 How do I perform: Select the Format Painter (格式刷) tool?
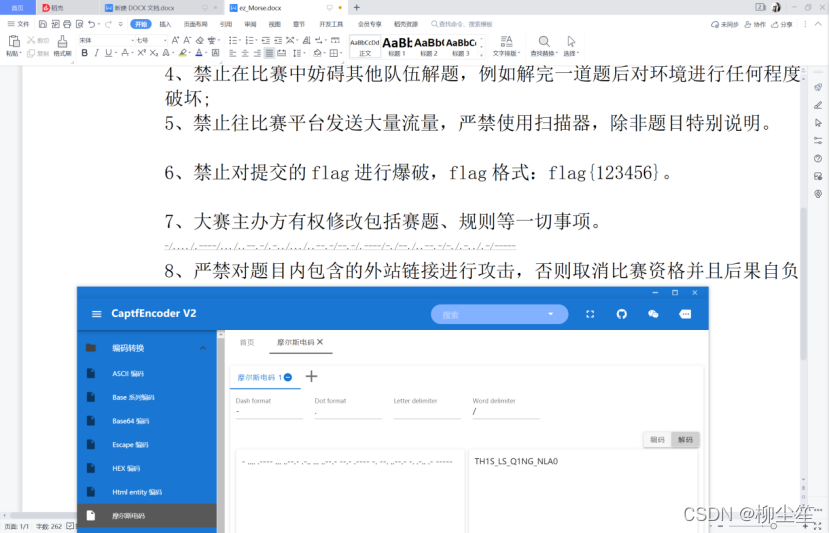[62, 46]
